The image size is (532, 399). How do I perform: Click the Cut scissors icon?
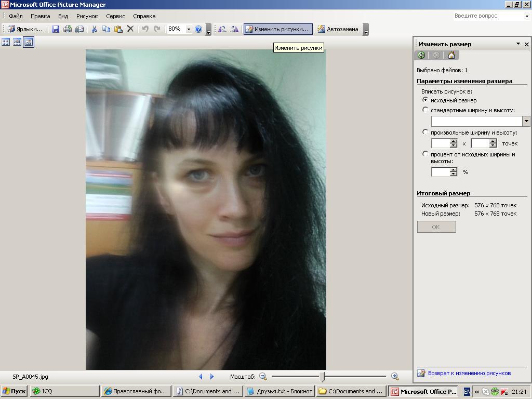(95, 29)
